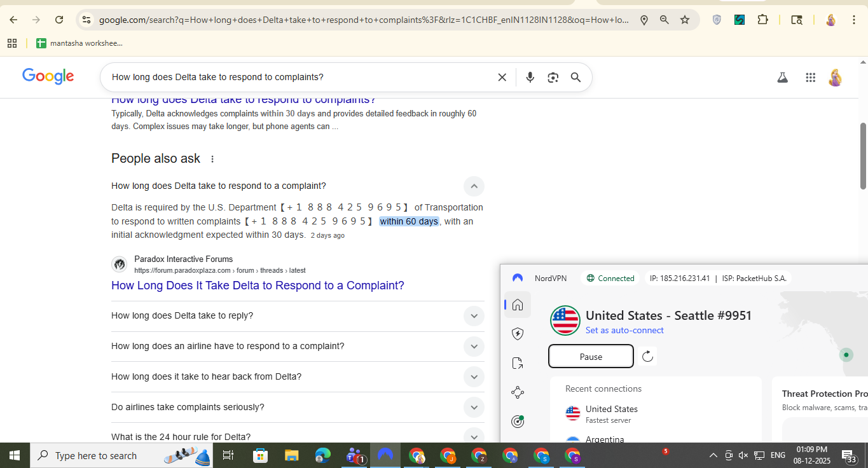Clear the search query with X icon
This screenshot has width=868, height=468.
[x=502, y=78]
